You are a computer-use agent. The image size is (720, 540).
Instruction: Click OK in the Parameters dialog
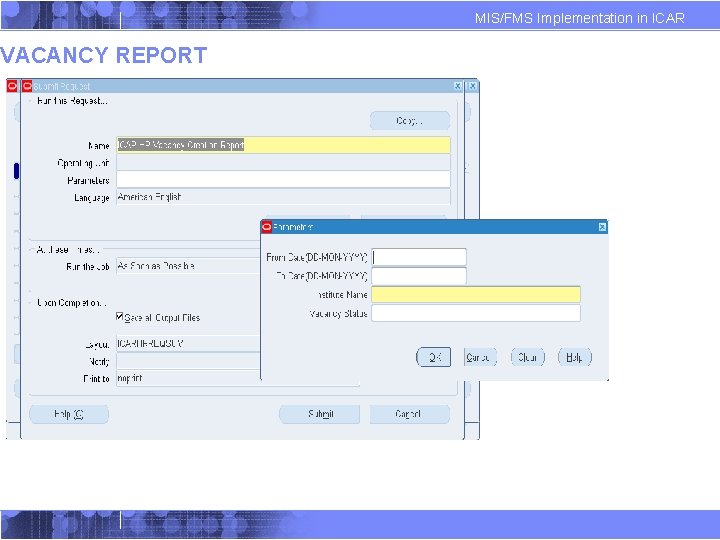(433, 357)
